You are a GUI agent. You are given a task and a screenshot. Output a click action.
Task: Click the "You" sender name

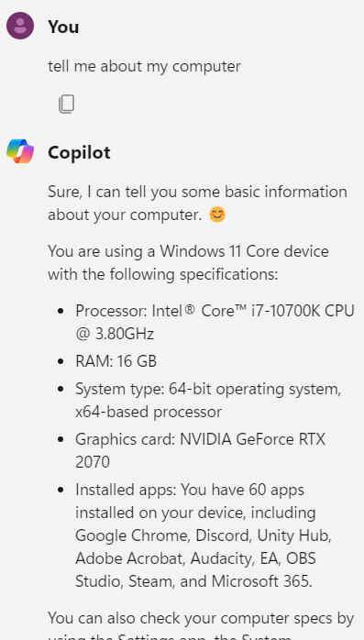pyautogui.click(x=63, y=27)
